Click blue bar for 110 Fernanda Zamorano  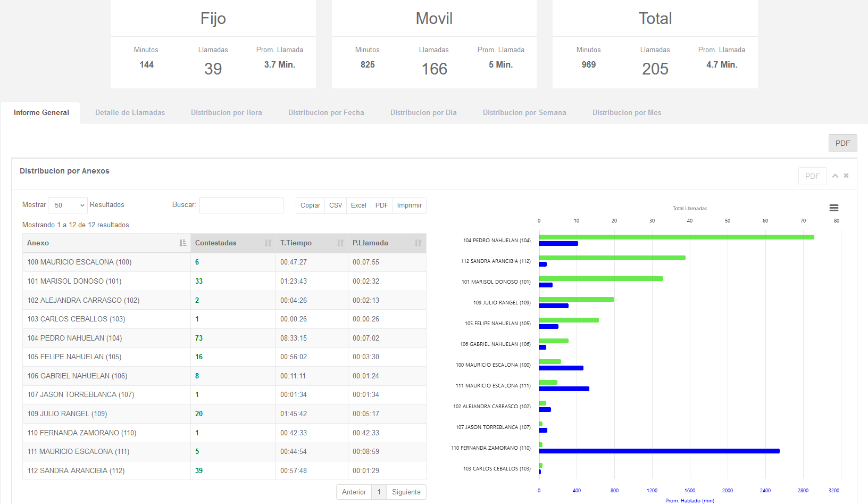tap(658, 451)
